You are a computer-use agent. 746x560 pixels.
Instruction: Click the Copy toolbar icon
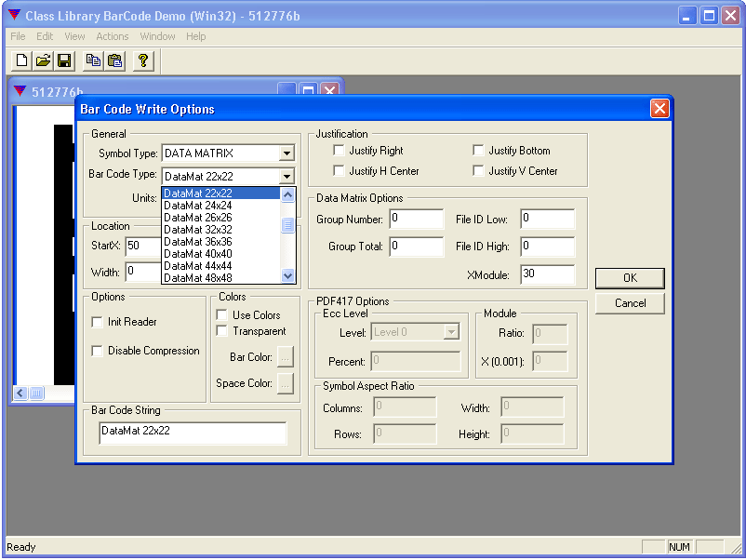[93, 60]
